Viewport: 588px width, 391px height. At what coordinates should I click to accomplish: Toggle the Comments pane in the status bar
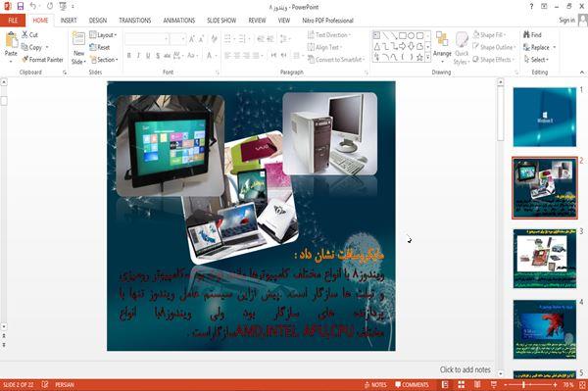(412, 384)
